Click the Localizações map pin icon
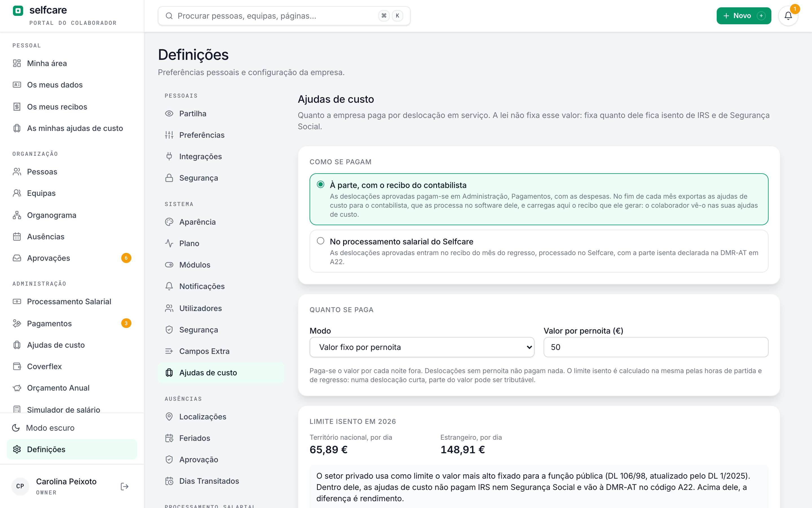The image size is (812, 508). [169, 417]
